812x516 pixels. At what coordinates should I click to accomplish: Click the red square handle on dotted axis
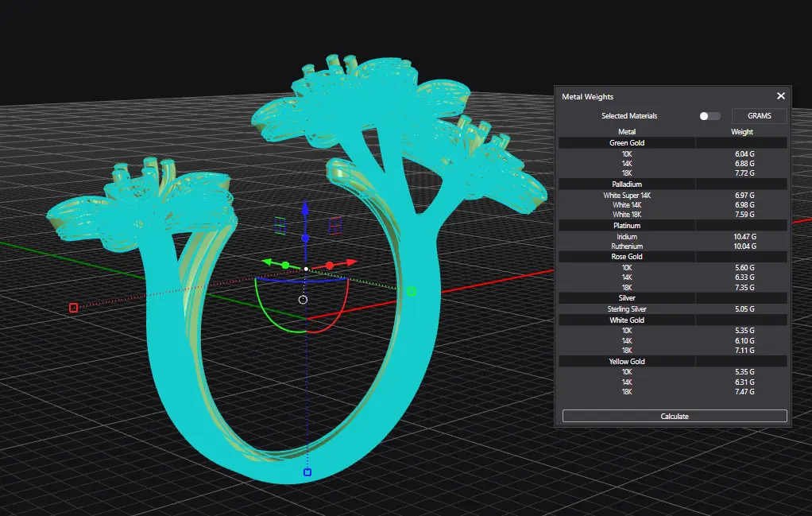[x=74, y=308]
